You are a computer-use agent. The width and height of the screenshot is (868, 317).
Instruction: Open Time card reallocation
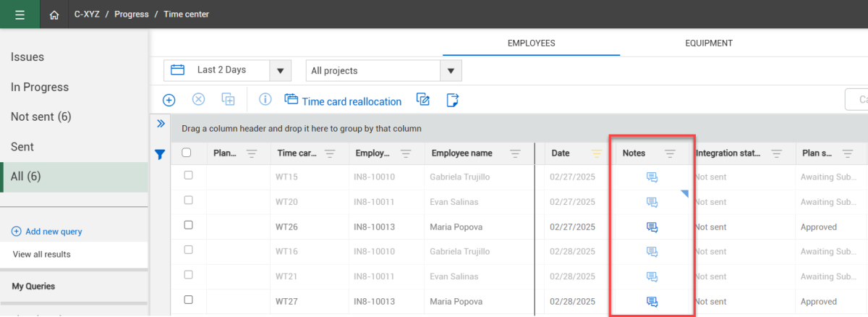[344, 101]
